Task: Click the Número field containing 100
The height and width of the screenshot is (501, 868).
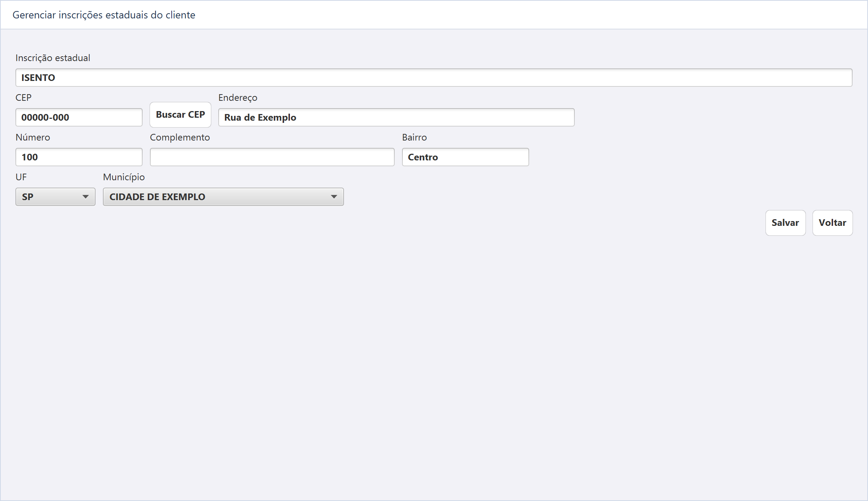Action: pos(79,157)
